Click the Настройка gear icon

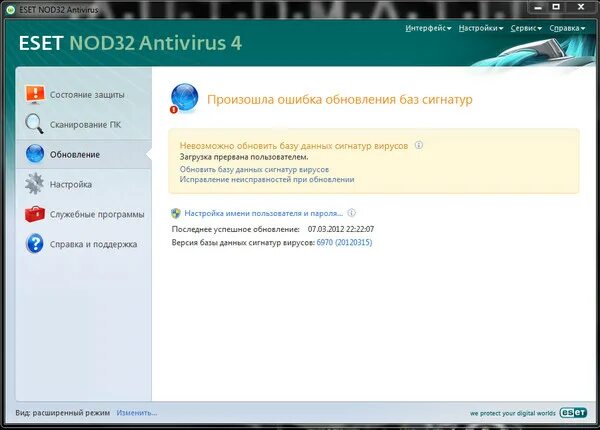pyautogui.click(x=34, y=184)
